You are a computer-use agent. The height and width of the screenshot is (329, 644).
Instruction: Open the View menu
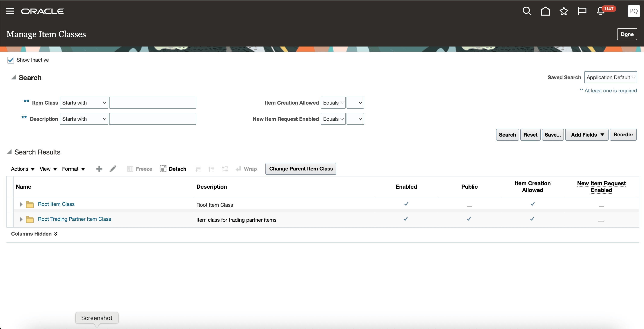pos(47,169)
